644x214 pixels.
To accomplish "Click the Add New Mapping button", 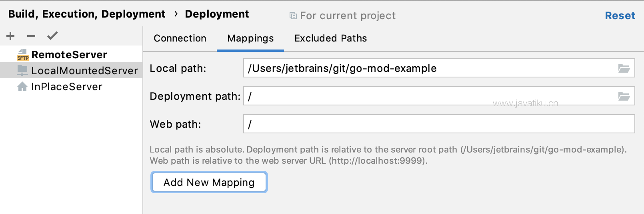I will (x=209, y=182).
